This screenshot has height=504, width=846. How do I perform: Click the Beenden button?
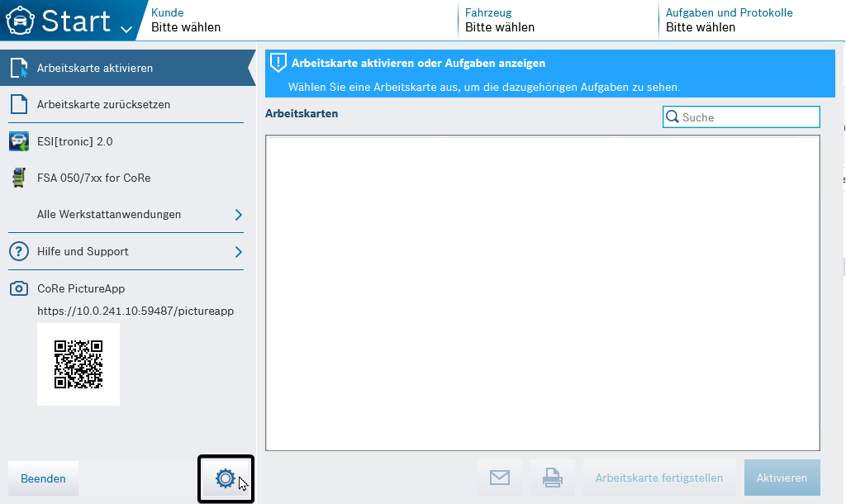click(43, 478)
